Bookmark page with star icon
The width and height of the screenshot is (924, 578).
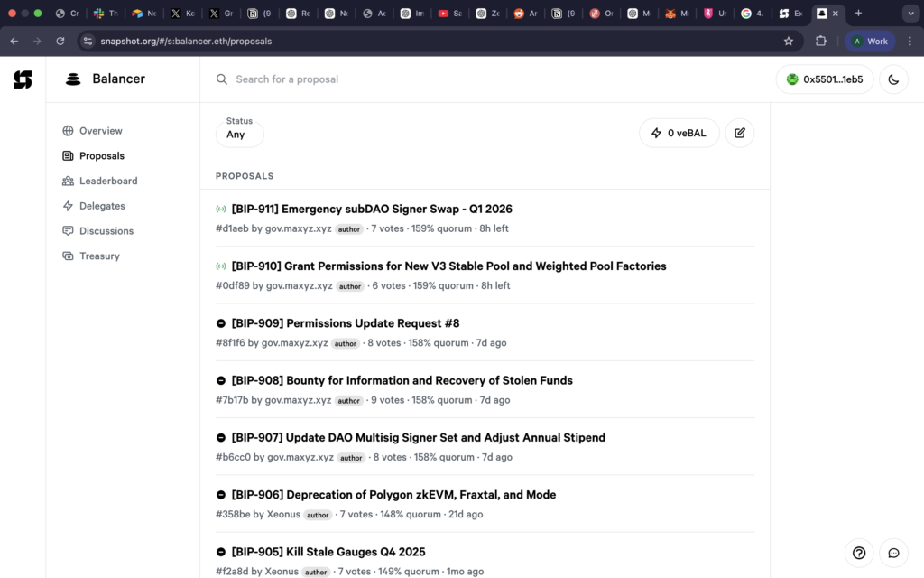click(789, 41)
